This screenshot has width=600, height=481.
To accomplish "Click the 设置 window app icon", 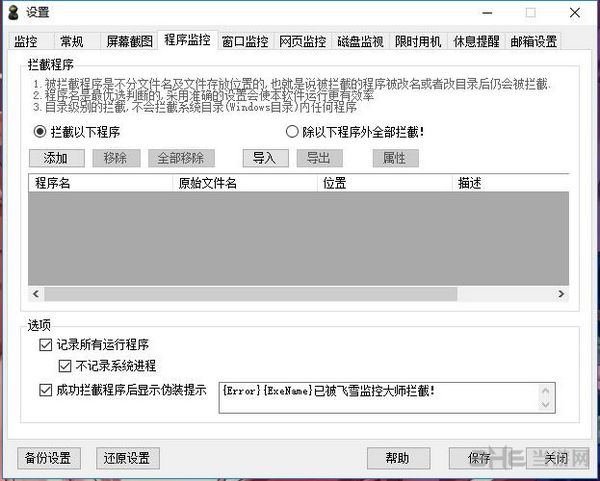I will 13,12.
